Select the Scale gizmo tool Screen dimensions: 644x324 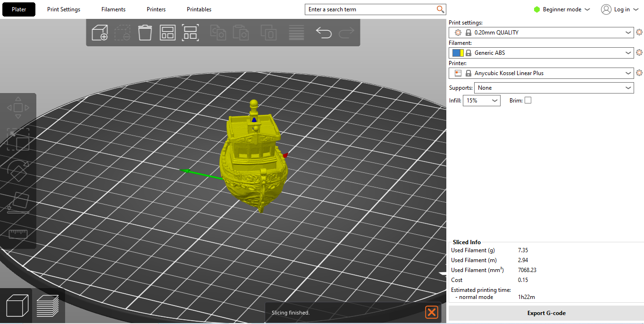pyautogui.click(x=18, y=139)
